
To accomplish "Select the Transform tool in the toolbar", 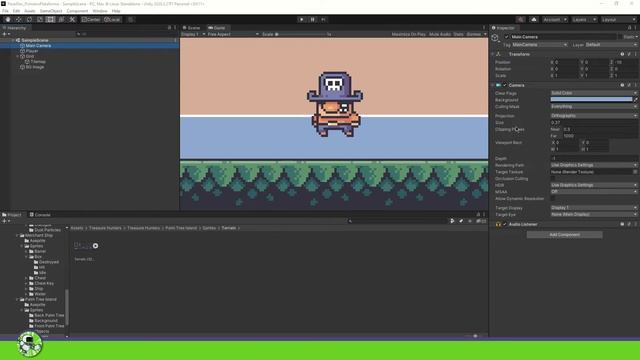I will pyautogui.click(x=61, y=20).
